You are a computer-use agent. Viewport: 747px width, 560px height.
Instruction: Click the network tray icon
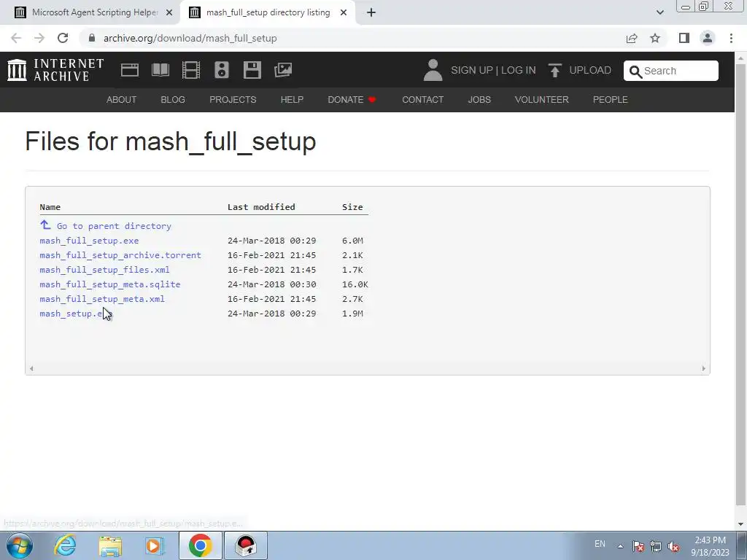[x=656, y=546]
